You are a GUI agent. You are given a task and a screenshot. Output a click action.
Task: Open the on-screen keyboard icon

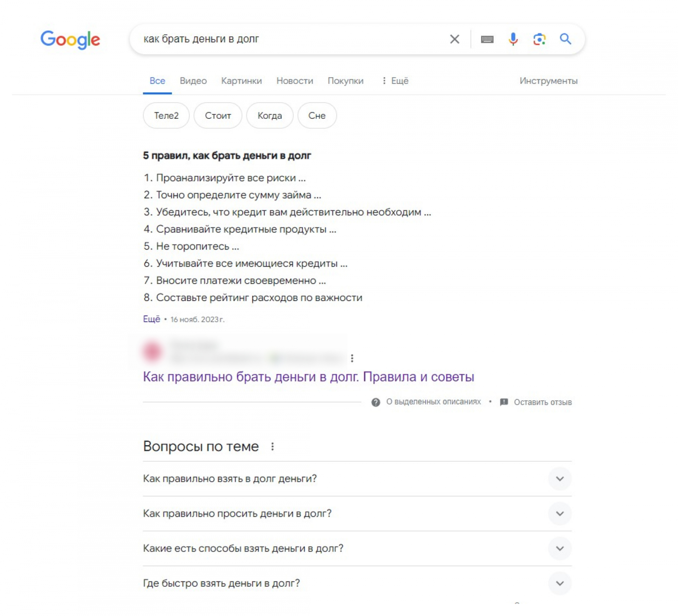[x=487, y=39]
